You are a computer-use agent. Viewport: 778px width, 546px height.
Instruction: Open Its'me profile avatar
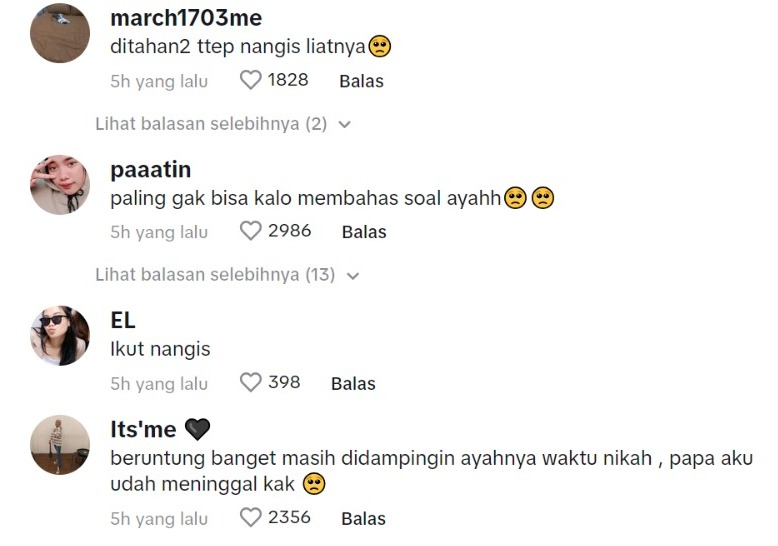[60, 445]
